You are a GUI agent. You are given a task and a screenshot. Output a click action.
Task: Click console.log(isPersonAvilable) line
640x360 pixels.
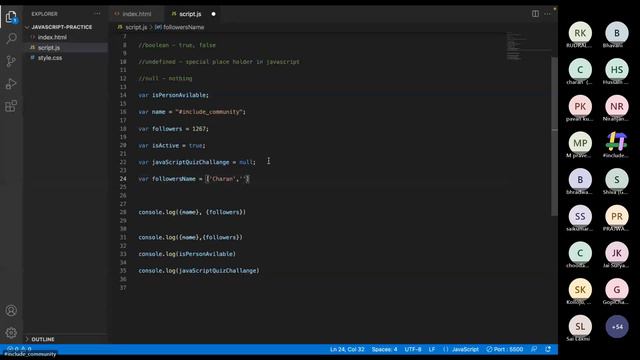(x=187, y=254)
